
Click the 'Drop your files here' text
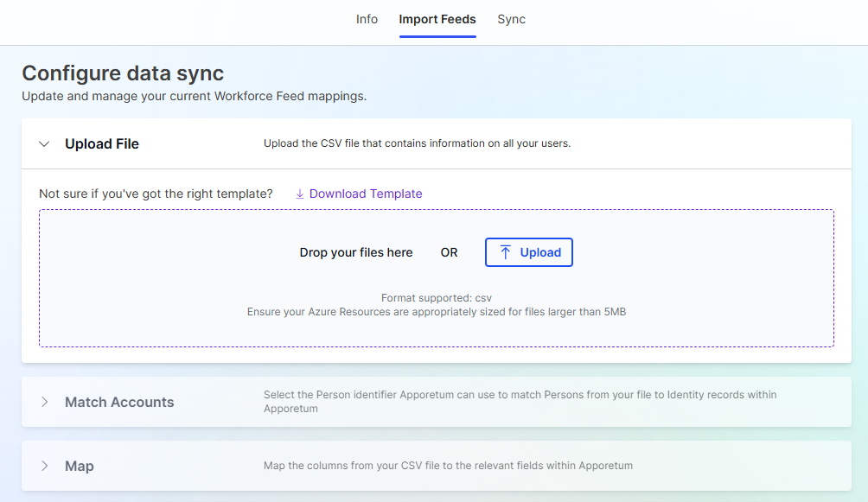point(356,251)
